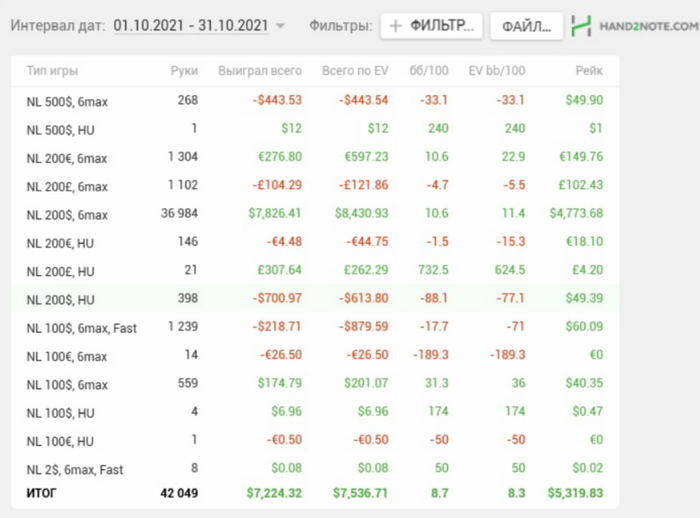Sort by Рейк column header

(589, 71)
